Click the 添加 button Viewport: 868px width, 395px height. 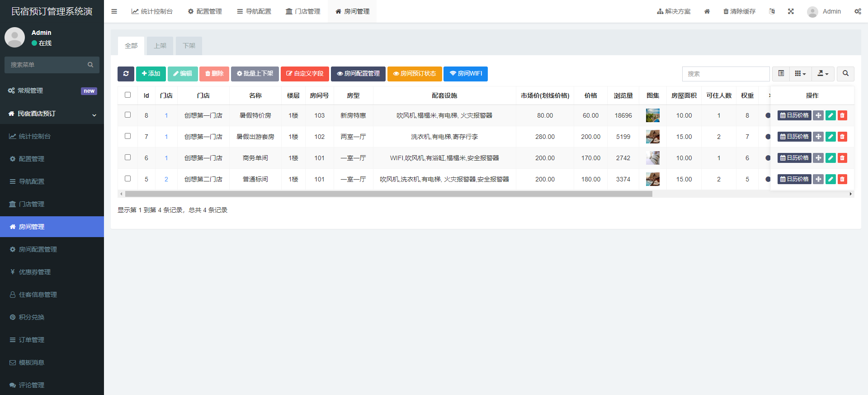(151, 74)
